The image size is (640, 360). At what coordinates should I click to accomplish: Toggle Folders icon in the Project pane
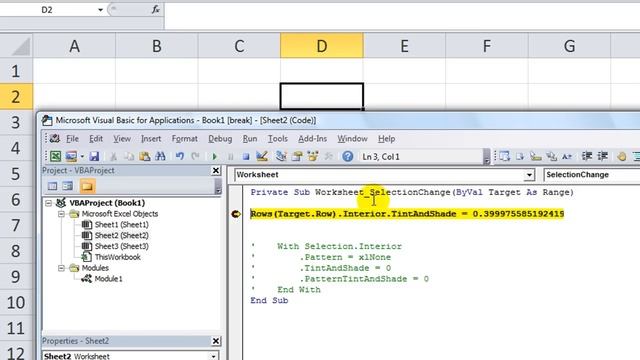[87, 186]
